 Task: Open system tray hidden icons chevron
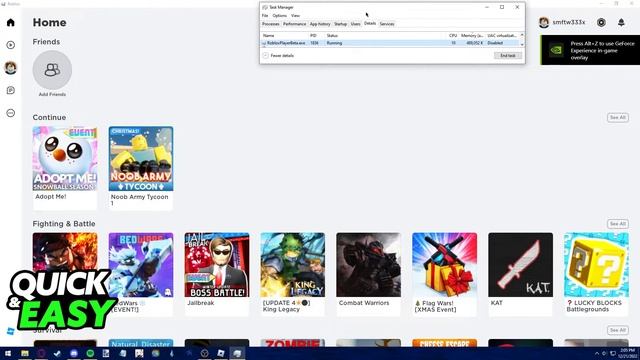pyautogui.click(x=597, y=353)
